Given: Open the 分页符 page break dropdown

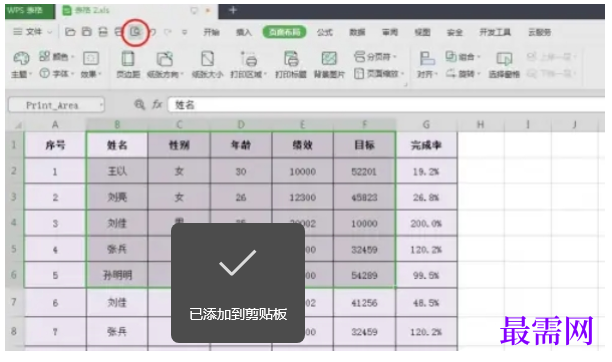Looking at the screenshot, I should click(375, 57).
